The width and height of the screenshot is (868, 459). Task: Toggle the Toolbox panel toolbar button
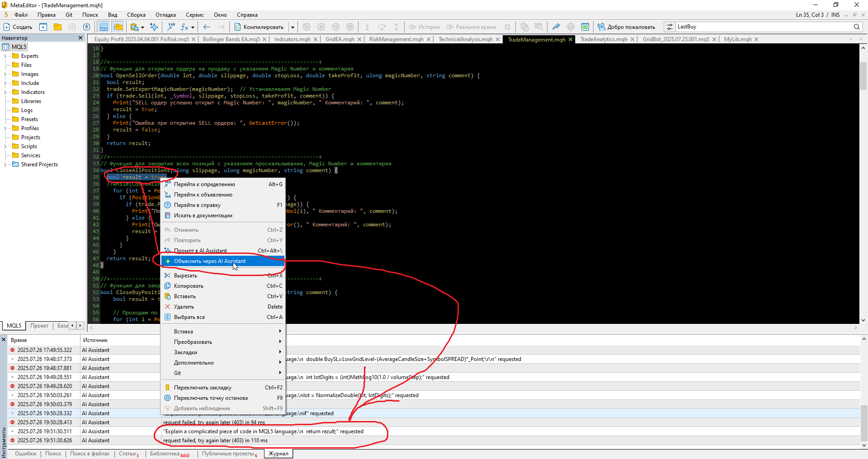(118, 27)
